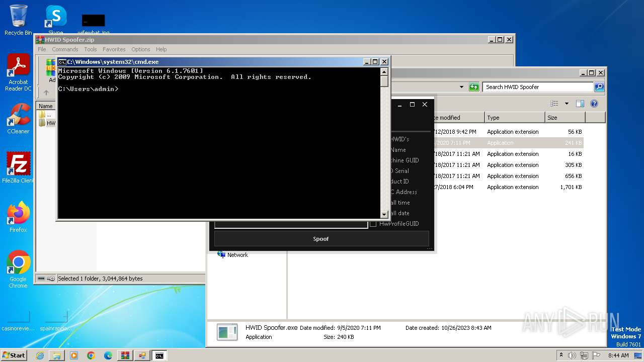Minimize the dark HWID Spoofer app window
644x362 pixels.
(400, 105)
